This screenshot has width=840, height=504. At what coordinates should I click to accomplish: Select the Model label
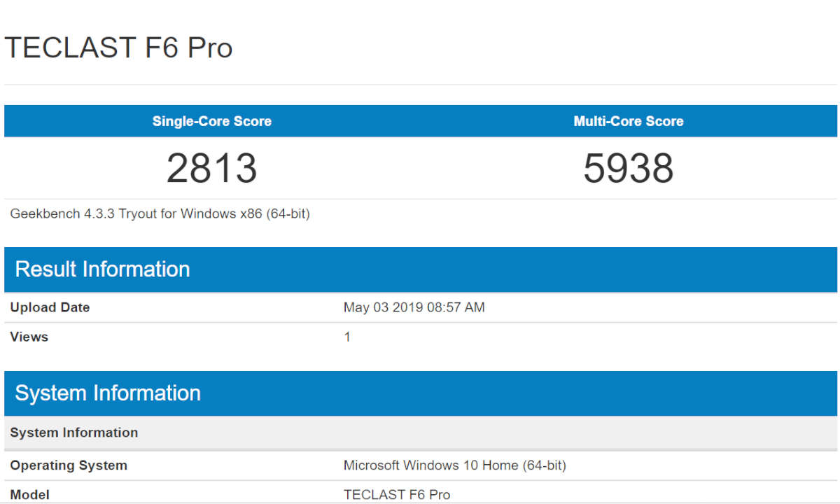pyautogui.click(x=30, y=495)
